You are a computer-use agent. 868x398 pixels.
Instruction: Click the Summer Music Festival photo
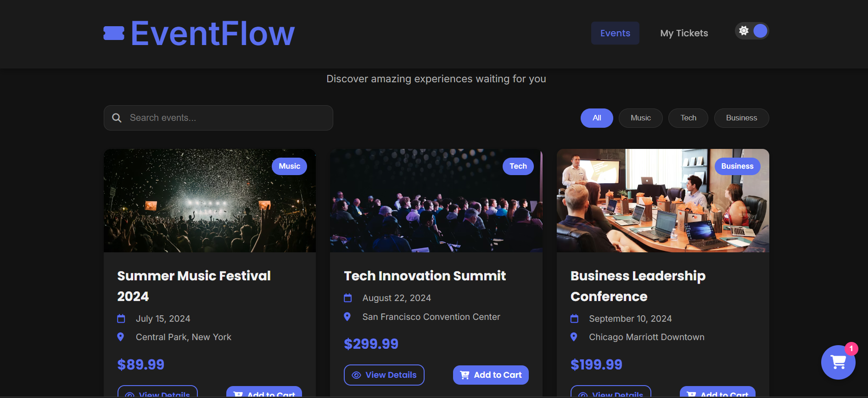pos(209,200)
